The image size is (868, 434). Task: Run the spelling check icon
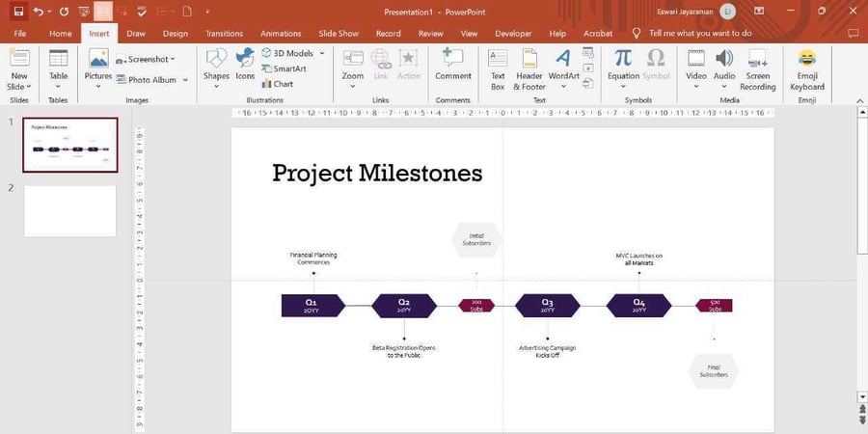(142, 11)
